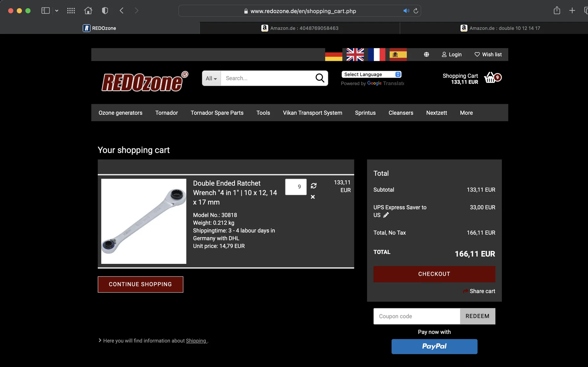
Task: Select the German flag language
Action: point(334,54)
